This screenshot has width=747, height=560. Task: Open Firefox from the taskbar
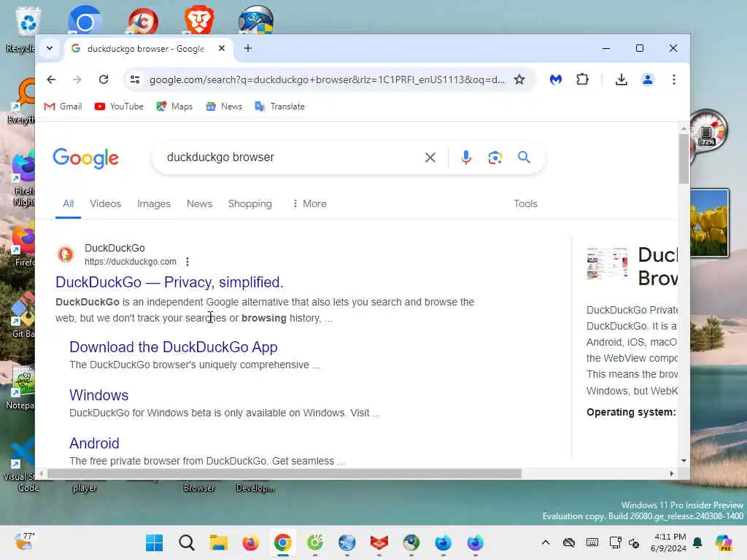pyautogui.click(x=251, y=542)
